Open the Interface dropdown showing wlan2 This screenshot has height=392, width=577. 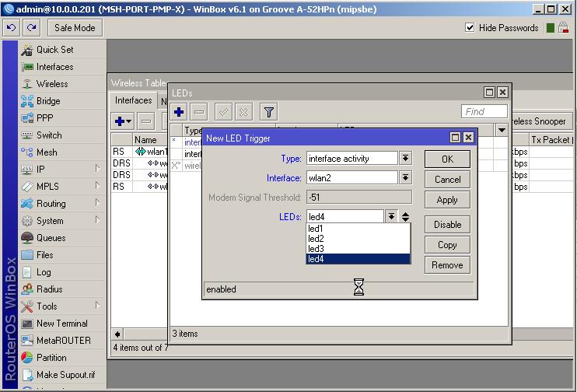pyautogui.click(x=405, y=178)
